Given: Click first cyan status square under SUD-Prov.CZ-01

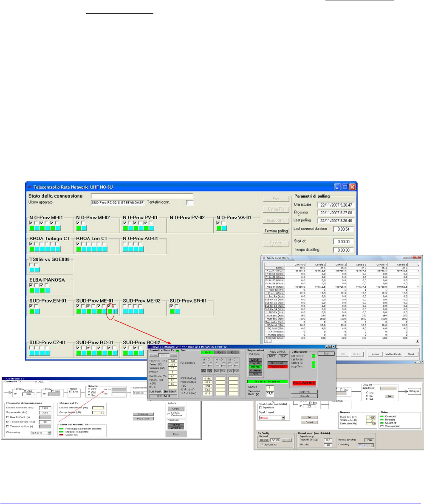Looking at the screenshot, I should [32, 353].
